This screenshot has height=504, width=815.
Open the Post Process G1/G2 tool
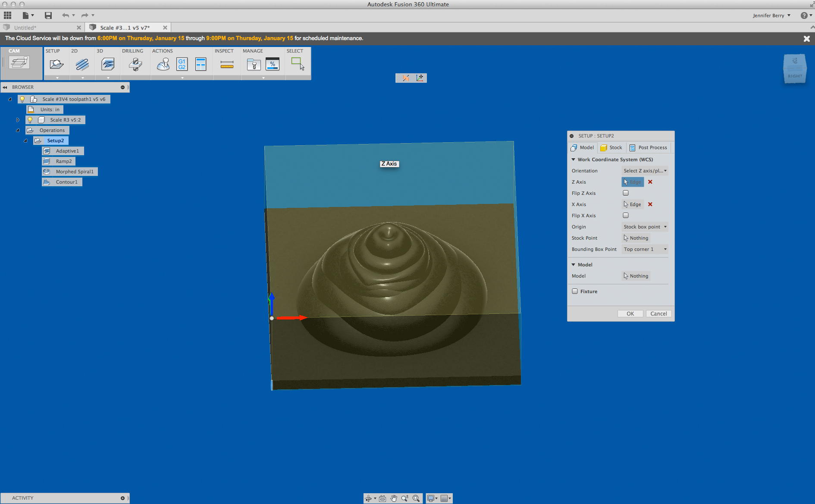pos(182,64)
